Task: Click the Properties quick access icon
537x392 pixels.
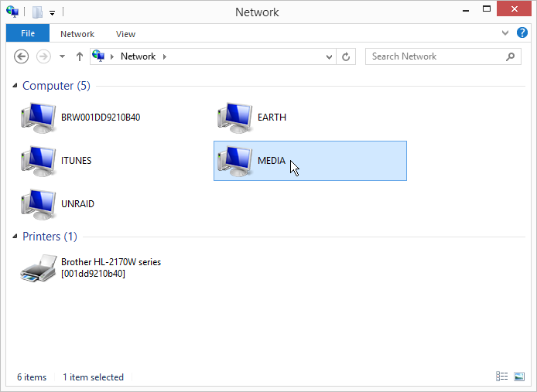Action: click(37, 12)
